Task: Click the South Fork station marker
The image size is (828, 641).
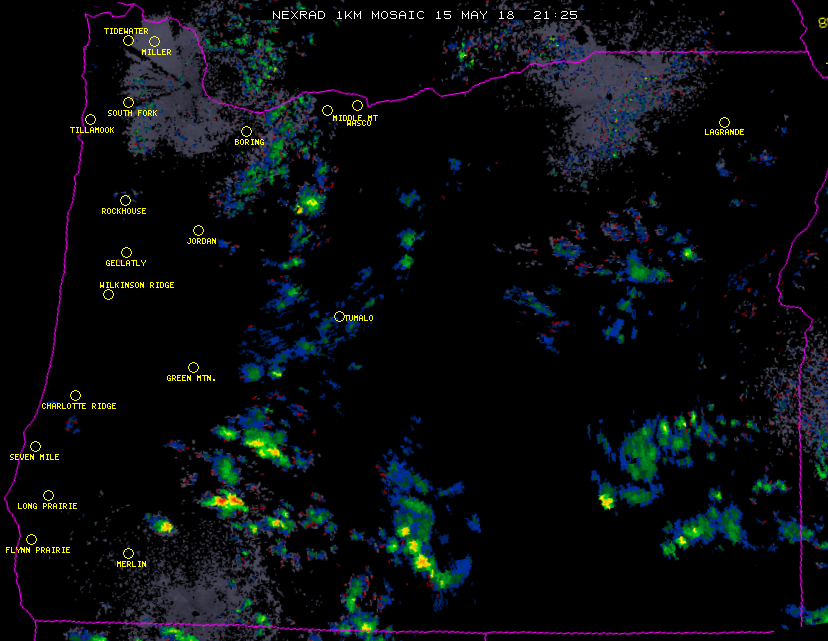Action: [128, 102]
